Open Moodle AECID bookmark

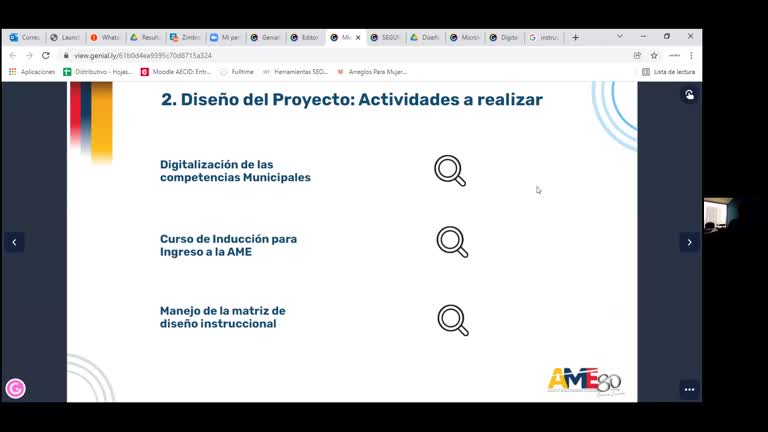pos(176,72)
